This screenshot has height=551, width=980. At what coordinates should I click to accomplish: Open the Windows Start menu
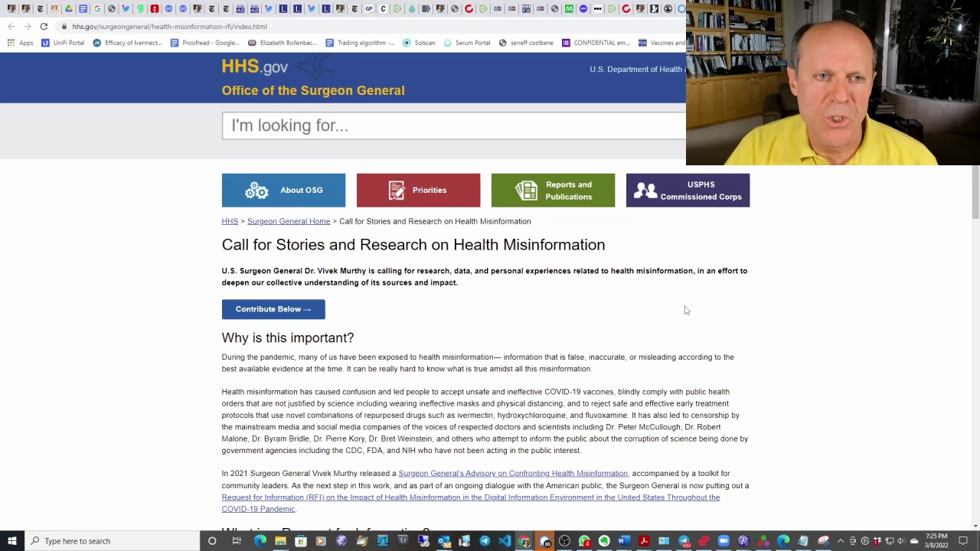(x=11, y=541)
